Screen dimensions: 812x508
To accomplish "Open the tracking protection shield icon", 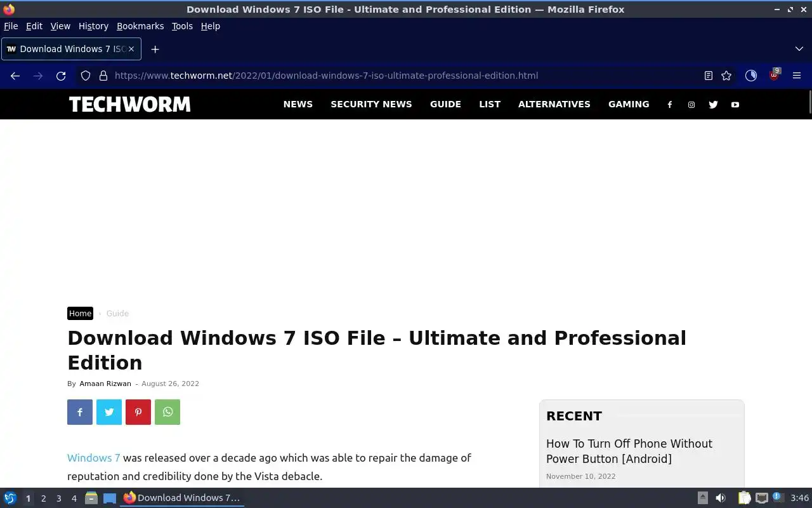I will [86, 76].
